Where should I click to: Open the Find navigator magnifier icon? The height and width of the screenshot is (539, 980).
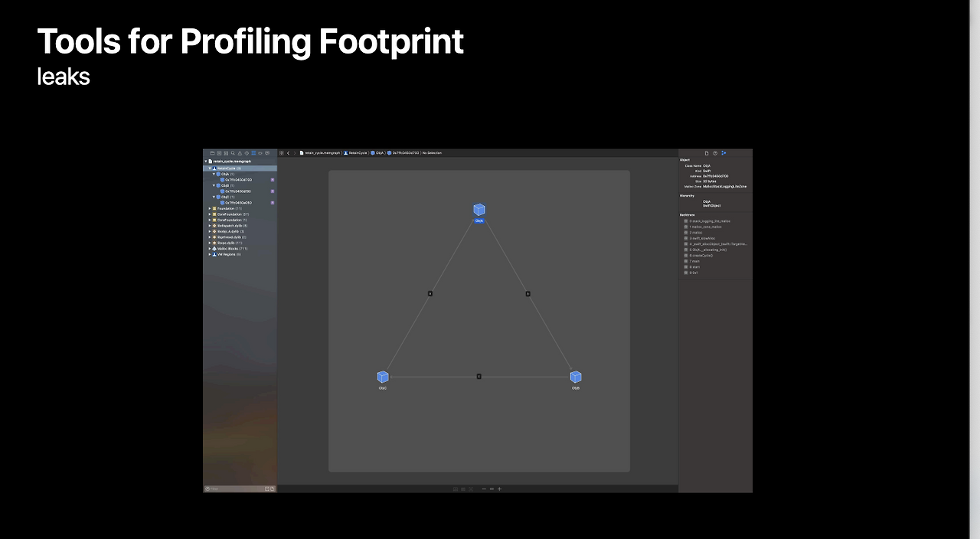coord(233,153)
